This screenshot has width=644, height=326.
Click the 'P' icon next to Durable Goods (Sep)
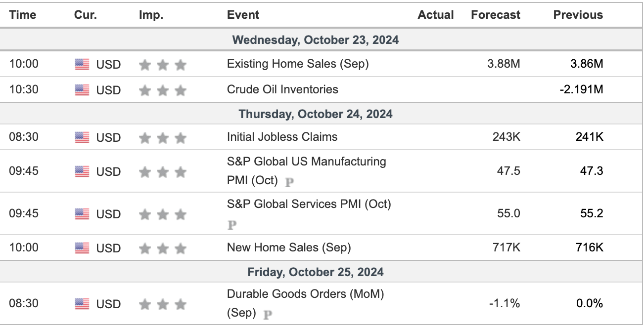pos(268,314)
